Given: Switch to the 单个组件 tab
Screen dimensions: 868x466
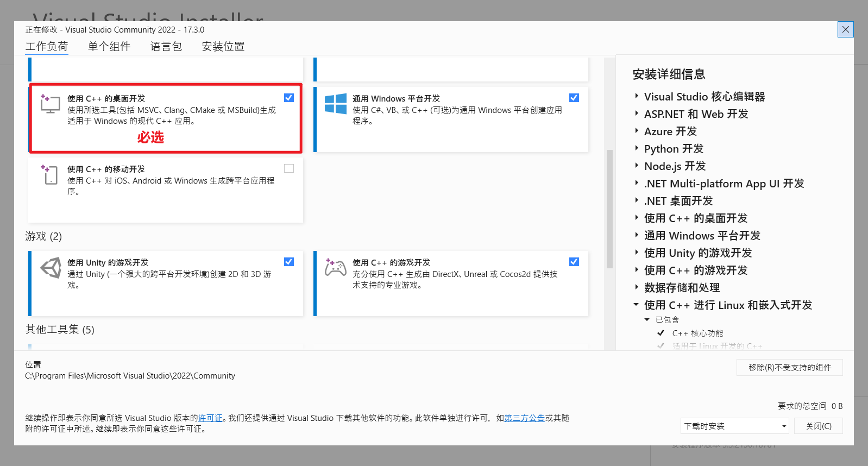Looking at the screenshot, I should [109, 47].
